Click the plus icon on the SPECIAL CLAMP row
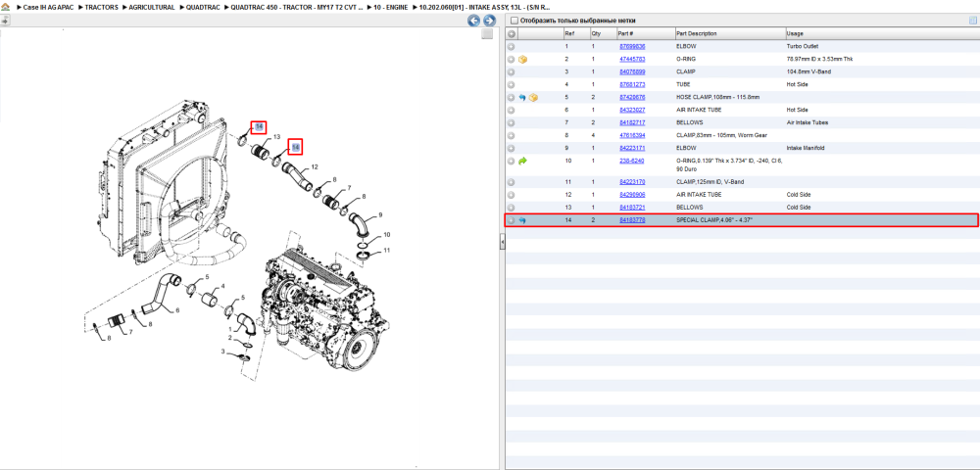The width and height of the screenshot is (980, 470). point(512,220)
